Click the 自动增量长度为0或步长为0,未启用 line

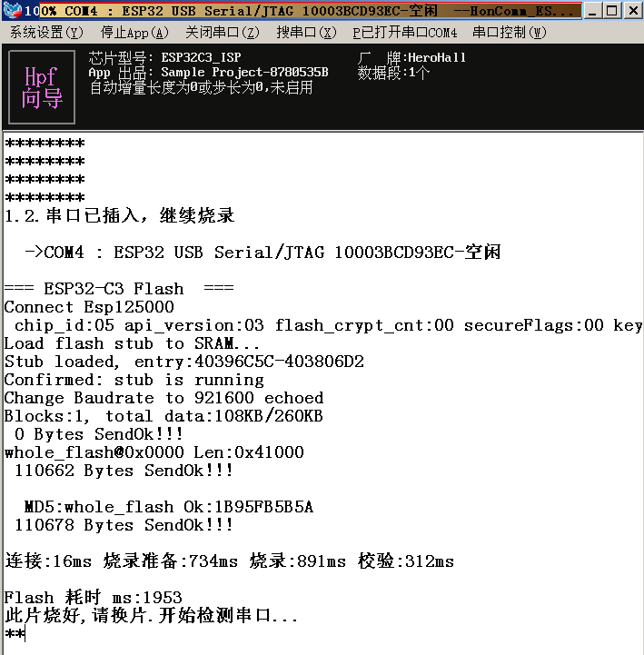[201, 88]
